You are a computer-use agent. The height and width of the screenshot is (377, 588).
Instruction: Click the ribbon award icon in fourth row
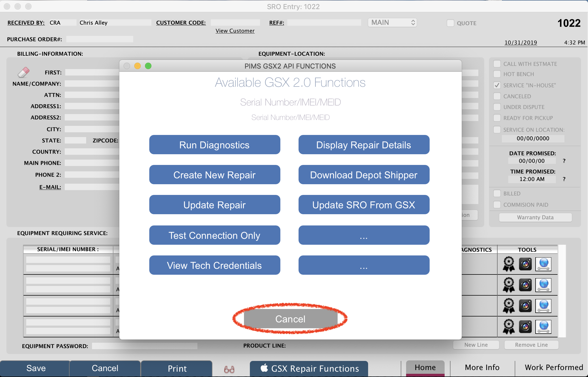point(509,327)
